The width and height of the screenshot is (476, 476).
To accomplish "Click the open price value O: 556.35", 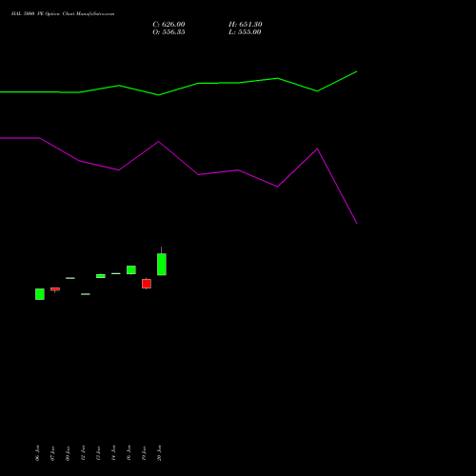I will pos(169,32).
